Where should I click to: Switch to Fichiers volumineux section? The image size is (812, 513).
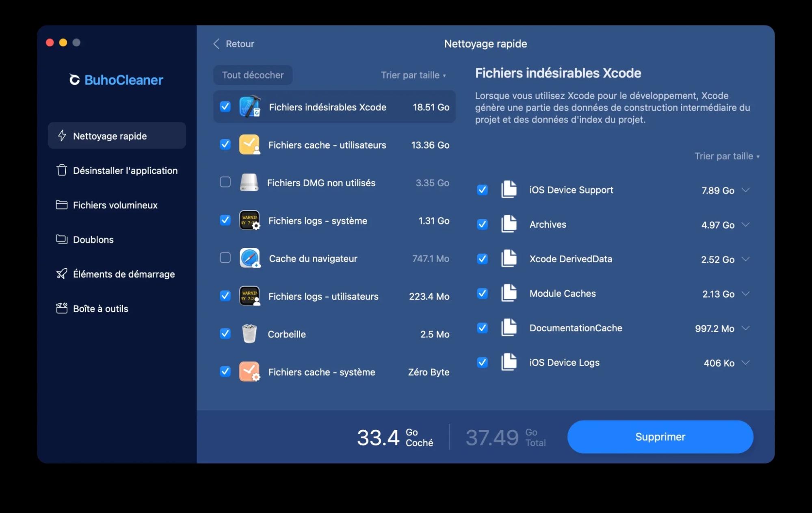(x=115, y=205)
